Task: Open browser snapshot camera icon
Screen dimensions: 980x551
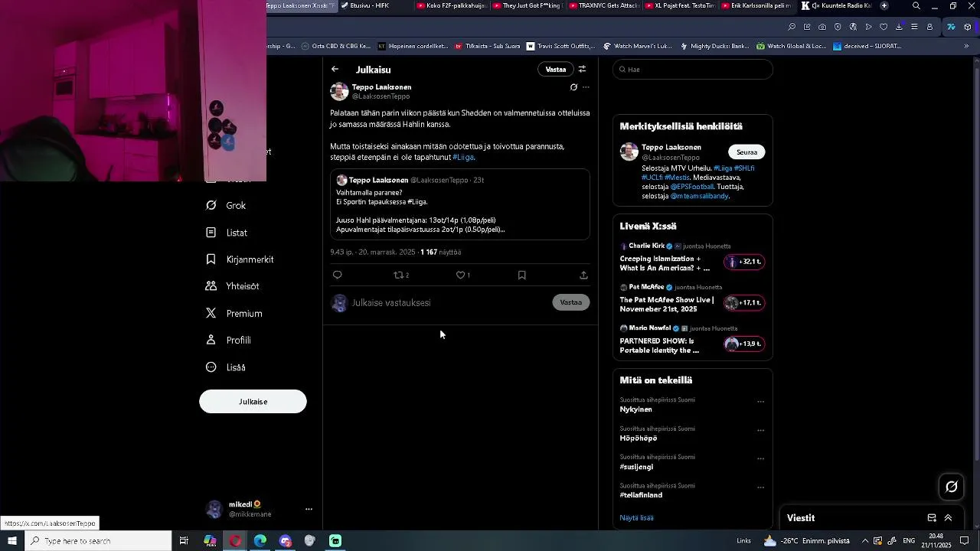Action: pos(822,27)
